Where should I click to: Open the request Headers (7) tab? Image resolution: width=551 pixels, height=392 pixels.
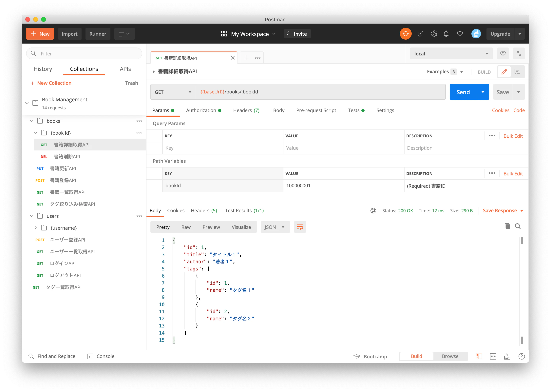point(246,110)
